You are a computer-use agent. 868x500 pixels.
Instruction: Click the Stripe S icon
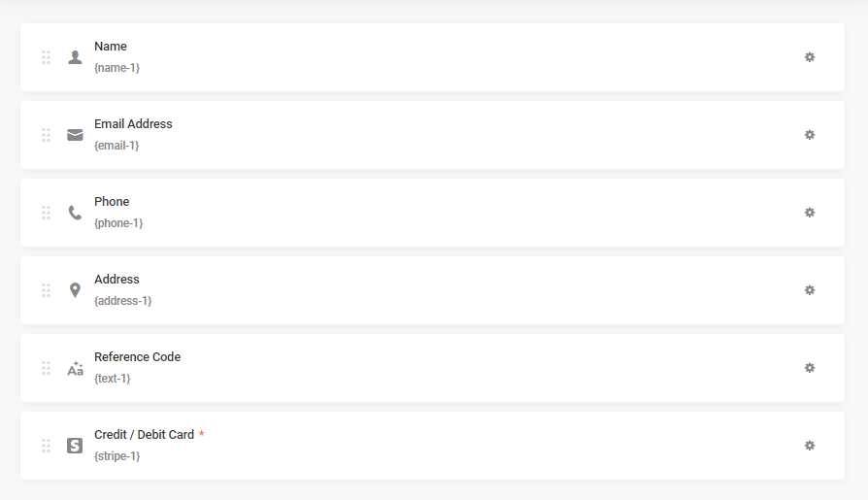75,446
